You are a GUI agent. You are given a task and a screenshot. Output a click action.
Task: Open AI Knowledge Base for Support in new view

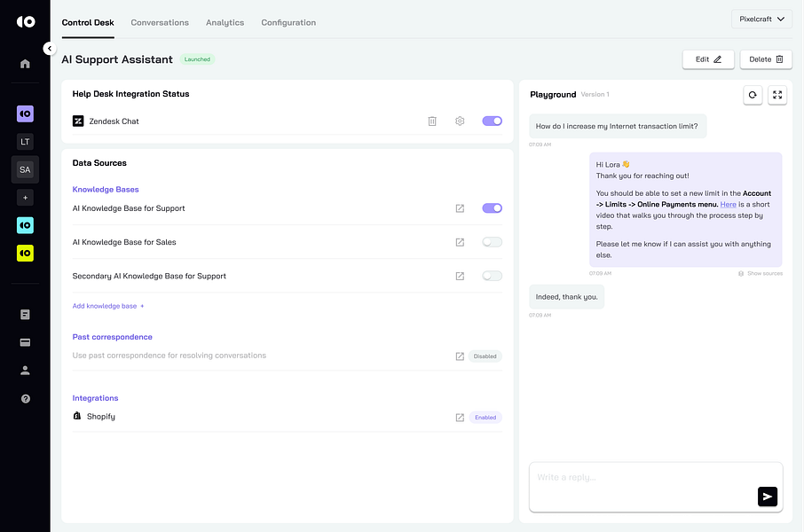point(460,208)
